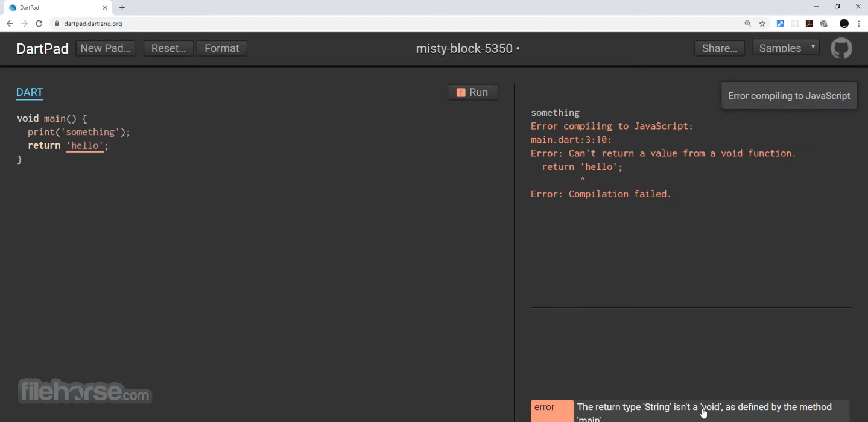Click the print('something'); code line
The image size is (868, 422).
pyautogui.click(x=79, y=132)
